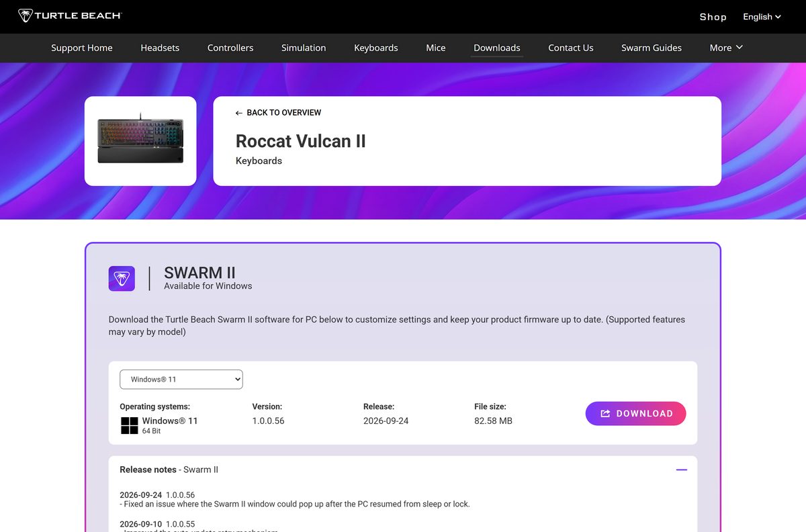Open the Keyboards menu item
Viewport: 806px width, 532px height.
pos(376,48)
